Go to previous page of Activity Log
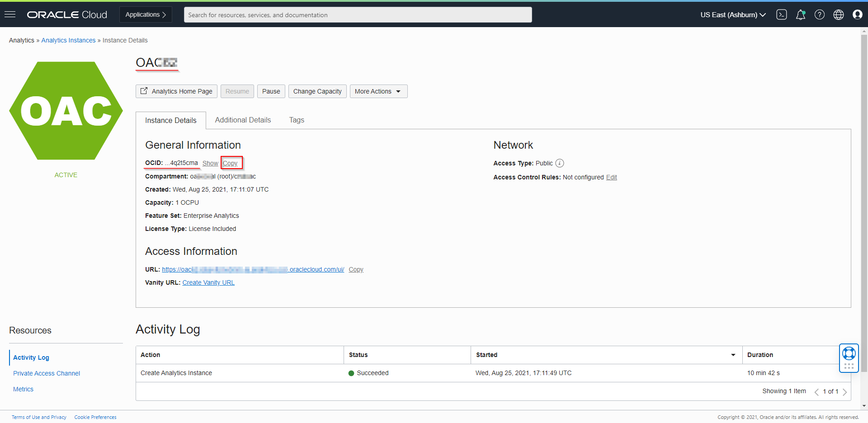 pyautogui.click(x=816, y=392)
